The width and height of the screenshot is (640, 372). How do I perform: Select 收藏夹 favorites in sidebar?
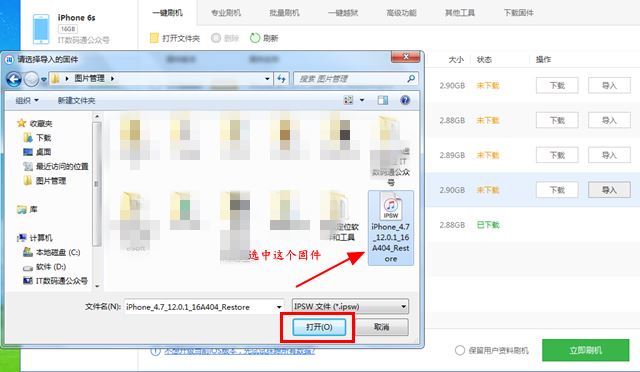pos(35,123)
